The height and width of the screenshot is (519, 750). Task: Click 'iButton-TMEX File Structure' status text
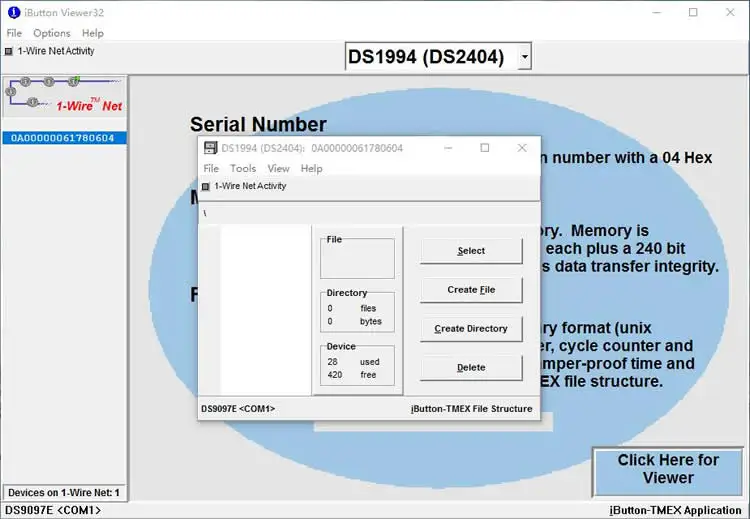coord(472,409)
